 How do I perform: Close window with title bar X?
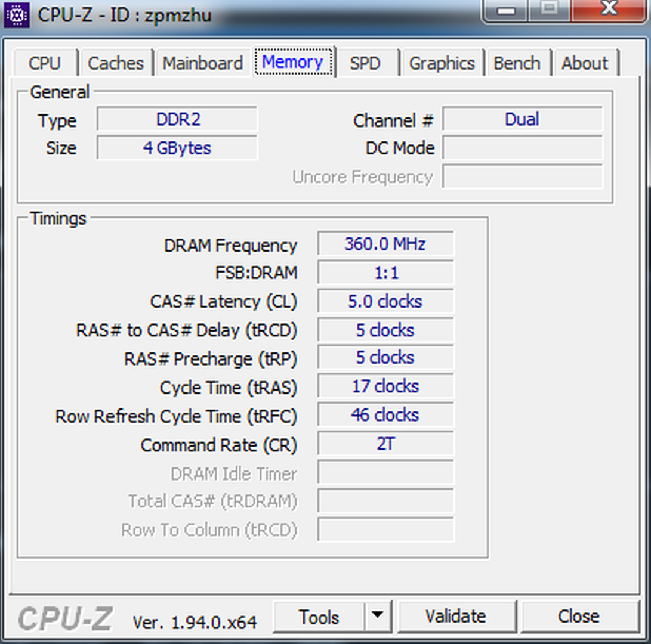[609, 10]
